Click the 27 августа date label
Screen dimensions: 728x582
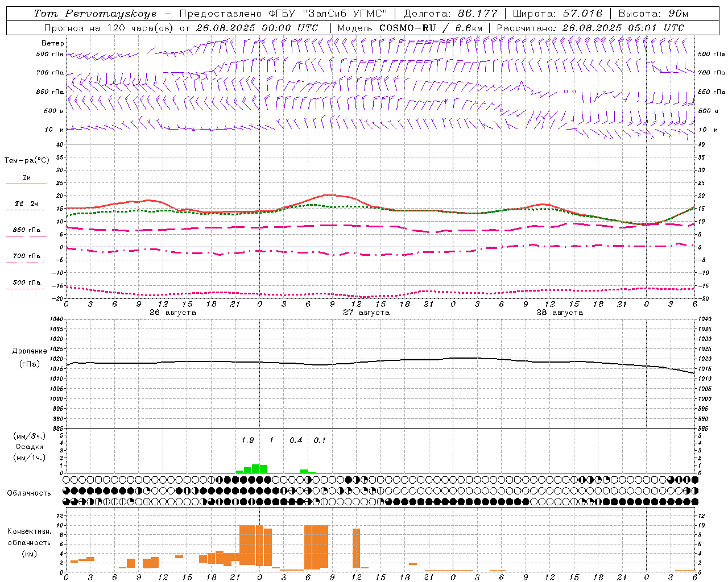click(366, 313)
